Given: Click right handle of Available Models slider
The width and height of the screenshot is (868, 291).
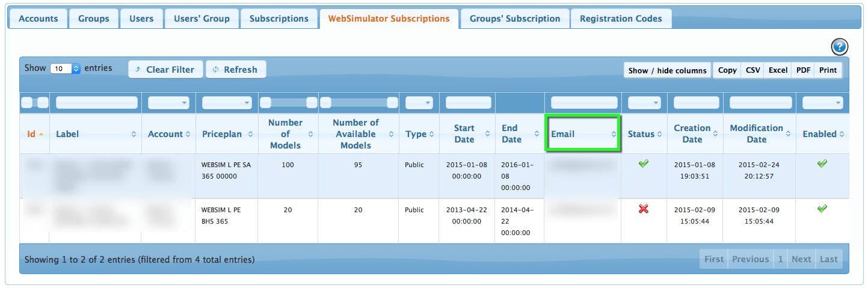Looking at the screenshot, I should click(392, 103).
